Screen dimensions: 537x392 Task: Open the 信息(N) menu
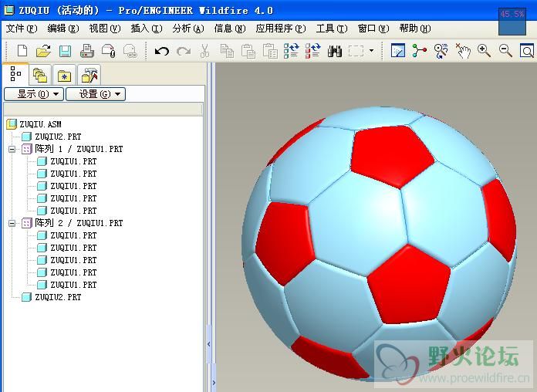(x=230, y=29)
